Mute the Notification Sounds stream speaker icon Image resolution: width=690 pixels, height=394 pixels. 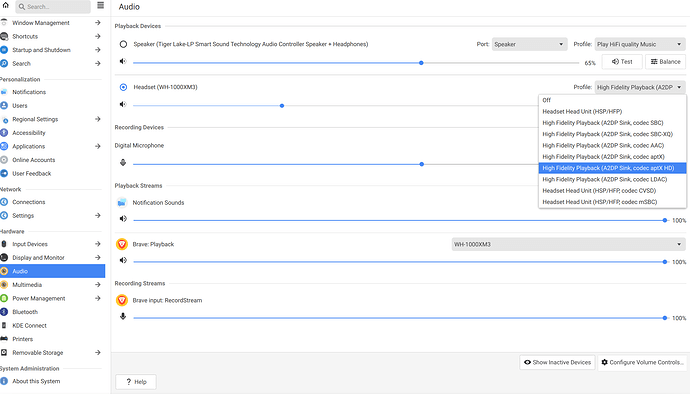123,218
